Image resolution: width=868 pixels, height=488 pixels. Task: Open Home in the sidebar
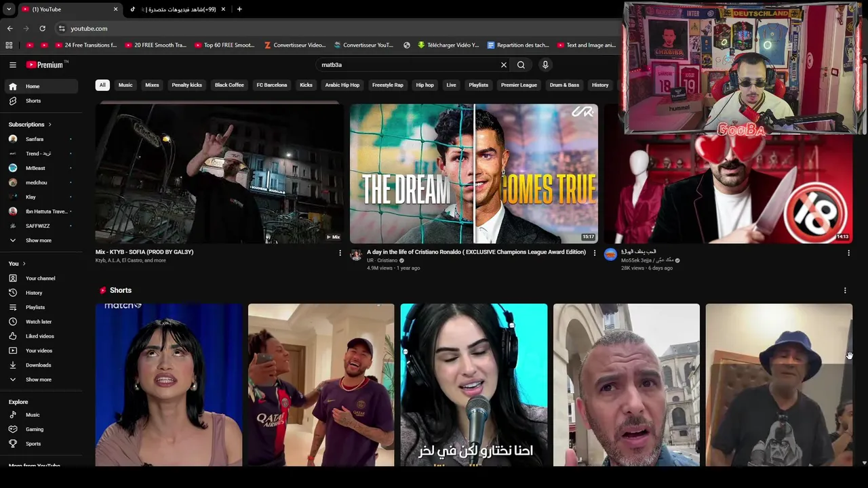41,86
